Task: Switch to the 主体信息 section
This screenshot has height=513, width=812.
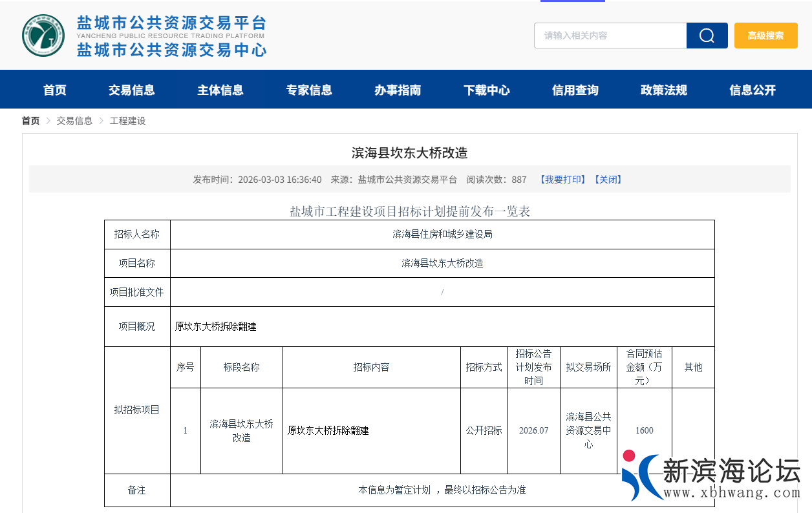Action: [220, 90]
